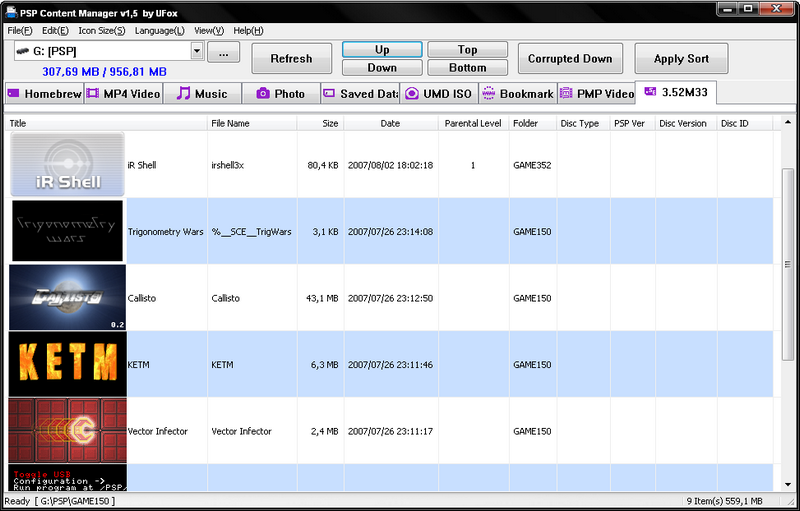Open the File menu
This screenshot has width=800, height=511.
click(20, 31)
